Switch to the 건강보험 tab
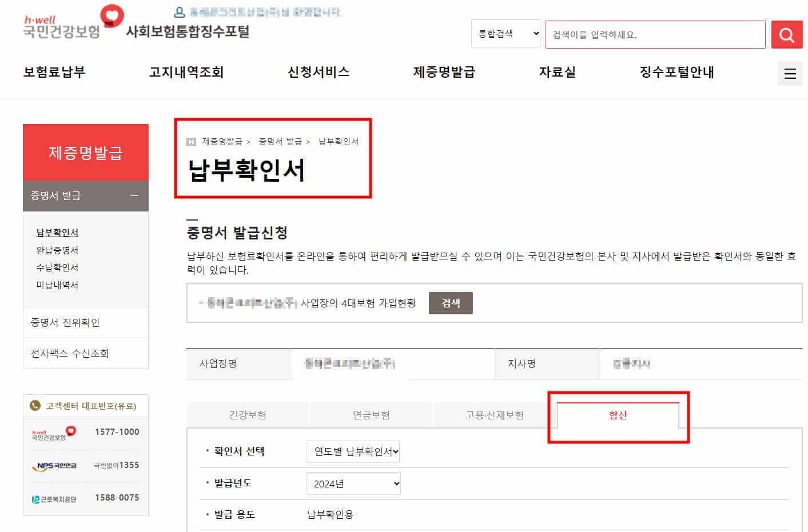This screenshot has width=808, height=532. pyautogui.click(x=246, y=415)
